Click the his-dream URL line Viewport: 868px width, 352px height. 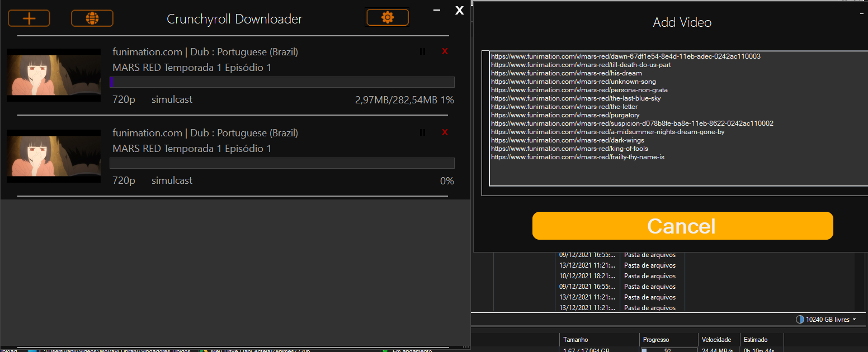click(x=566, y=73)
